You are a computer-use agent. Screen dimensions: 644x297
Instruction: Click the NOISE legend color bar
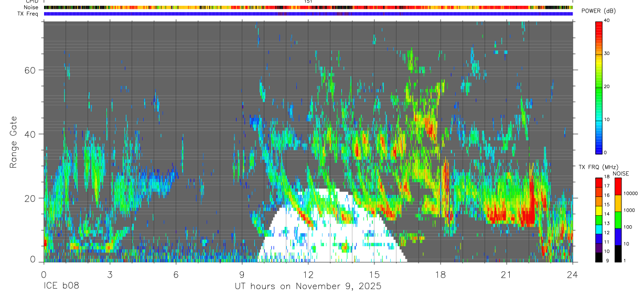618,220
